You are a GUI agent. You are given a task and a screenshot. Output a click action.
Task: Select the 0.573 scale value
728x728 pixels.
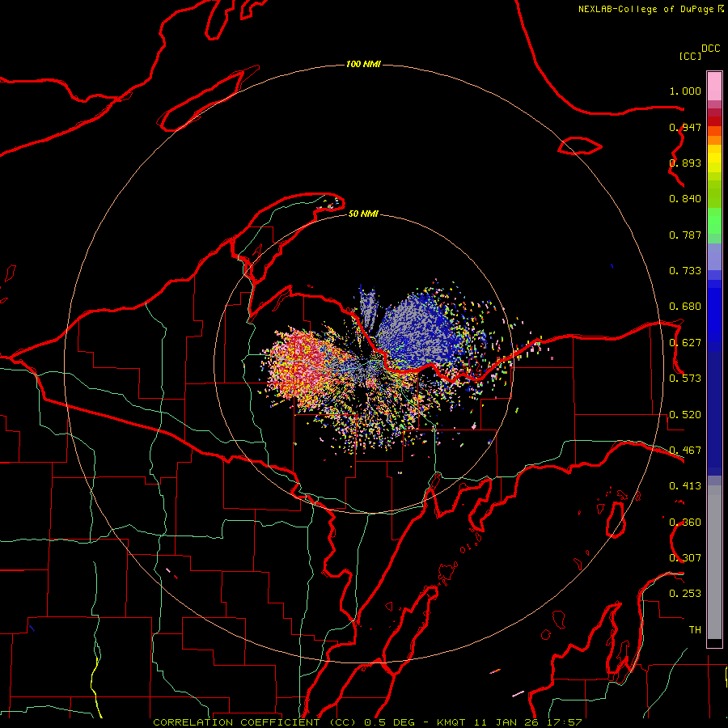[685, 379]
